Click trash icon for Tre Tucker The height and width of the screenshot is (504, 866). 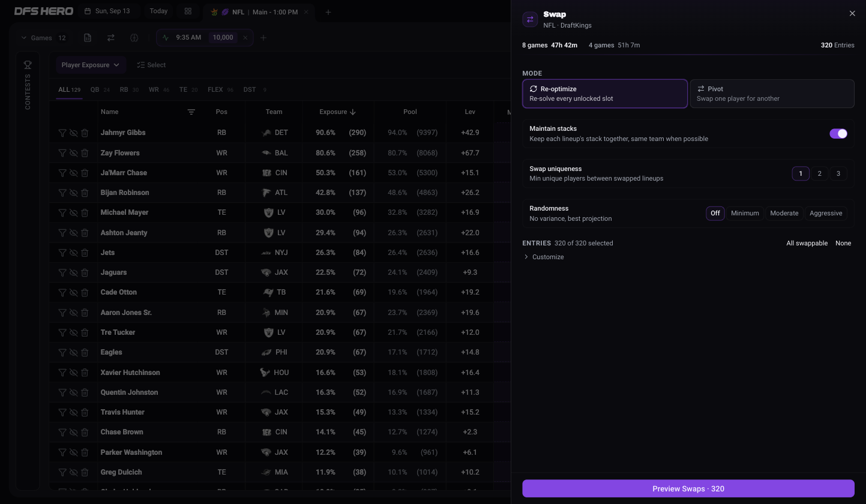(85, 332)
